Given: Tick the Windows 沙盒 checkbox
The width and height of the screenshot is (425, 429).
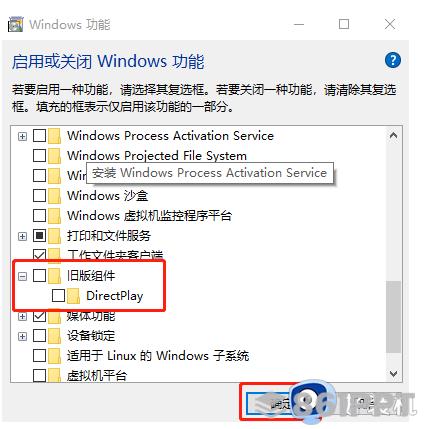Looking at the screenshot, I should point(39,196).
